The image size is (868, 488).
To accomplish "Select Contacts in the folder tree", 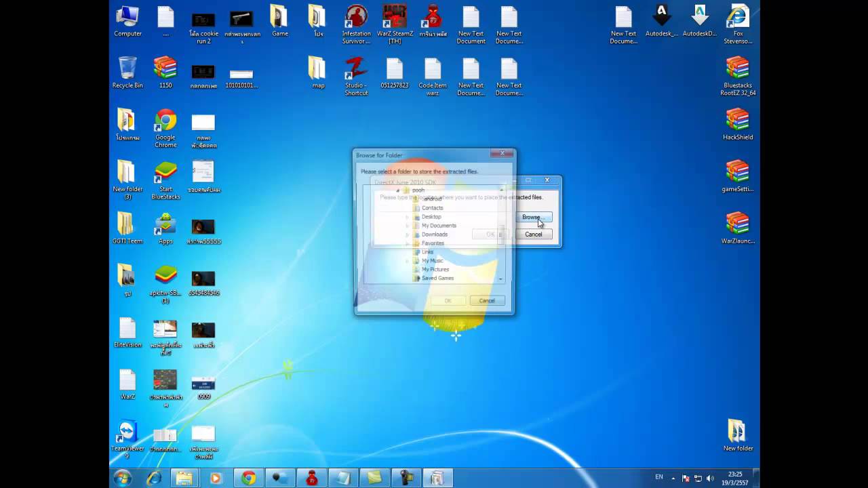I will point(432,208).
